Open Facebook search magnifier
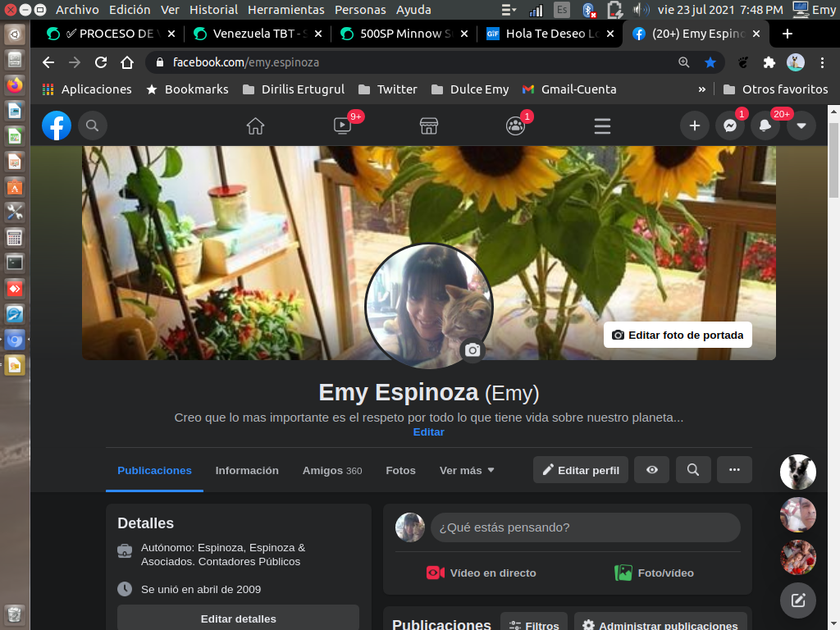840x630 pixels. coord(92,126)
